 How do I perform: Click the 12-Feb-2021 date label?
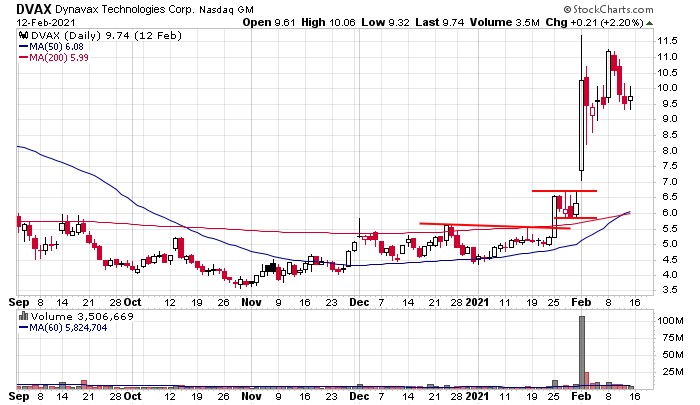click(x=46, y=22)
